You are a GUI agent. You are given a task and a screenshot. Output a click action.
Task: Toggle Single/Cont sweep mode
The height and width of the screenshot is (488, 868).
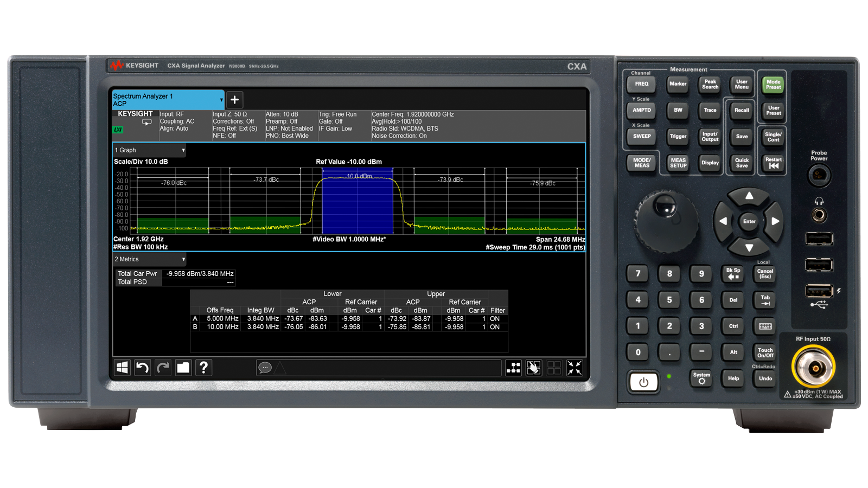click(773, 137)
